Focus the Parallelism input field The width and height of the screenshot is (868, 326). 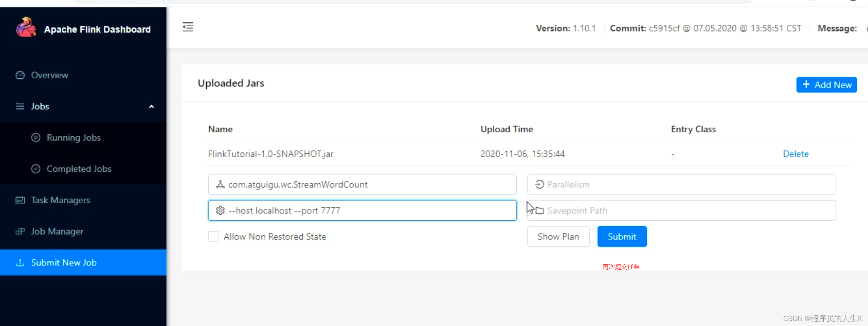686,184
